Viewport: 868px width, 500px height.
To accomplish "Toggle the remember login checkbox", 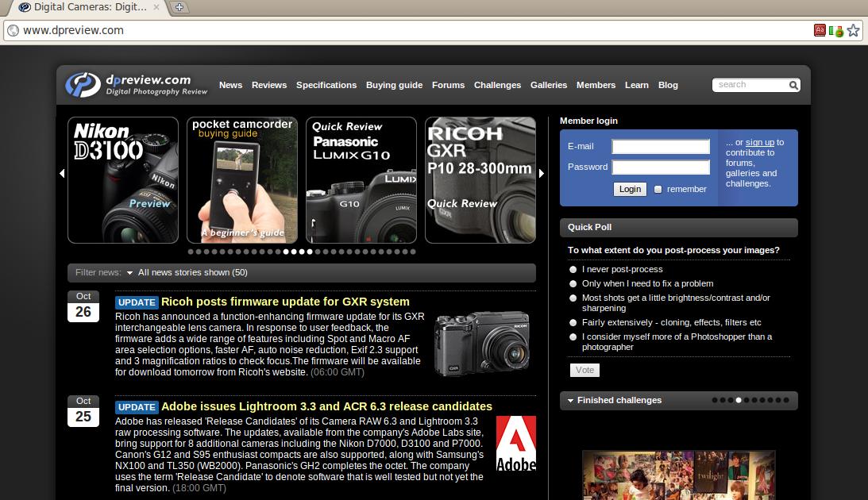I will tap(658, 189).
